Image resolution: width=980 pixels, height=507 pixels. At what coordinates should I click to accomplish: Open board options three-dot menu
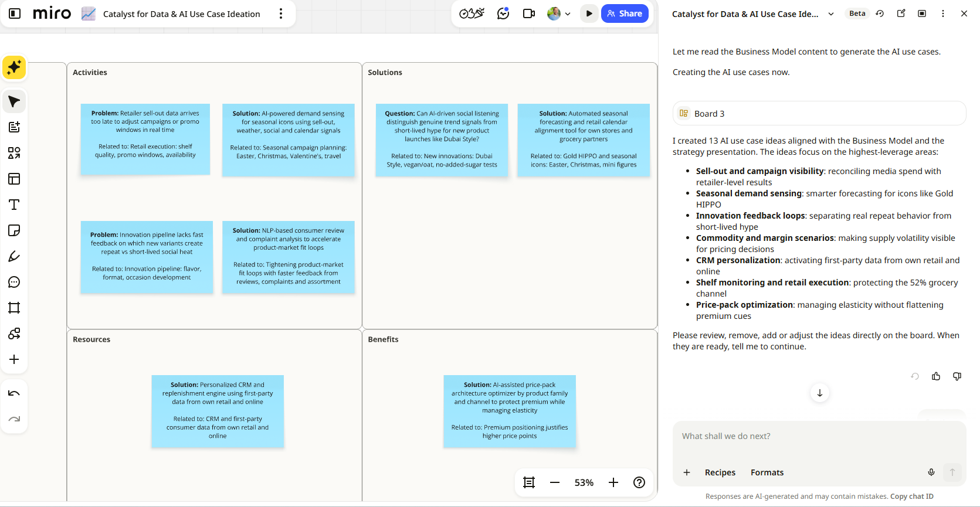click(281, 13)
